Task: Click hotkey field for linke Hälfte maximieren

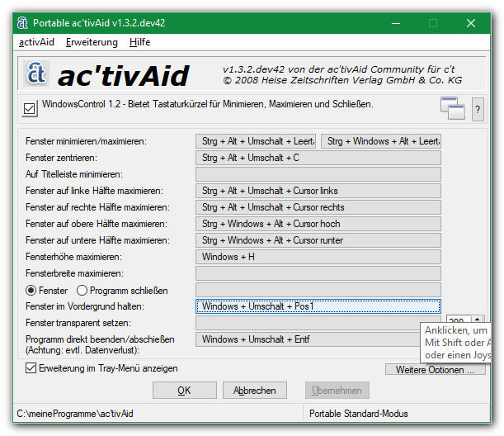Action: tap(318, 191)
